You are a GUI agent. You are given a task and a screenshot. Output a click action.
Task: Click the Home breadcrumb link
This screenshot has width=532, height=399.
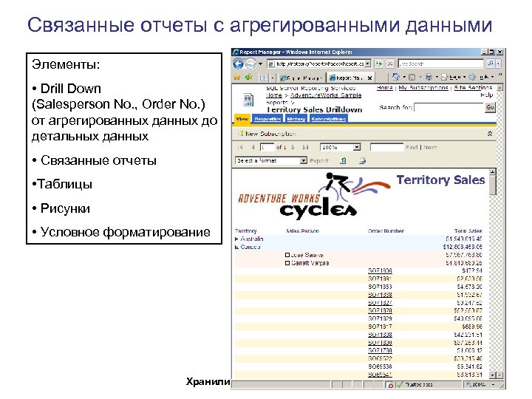click(274, 95)
